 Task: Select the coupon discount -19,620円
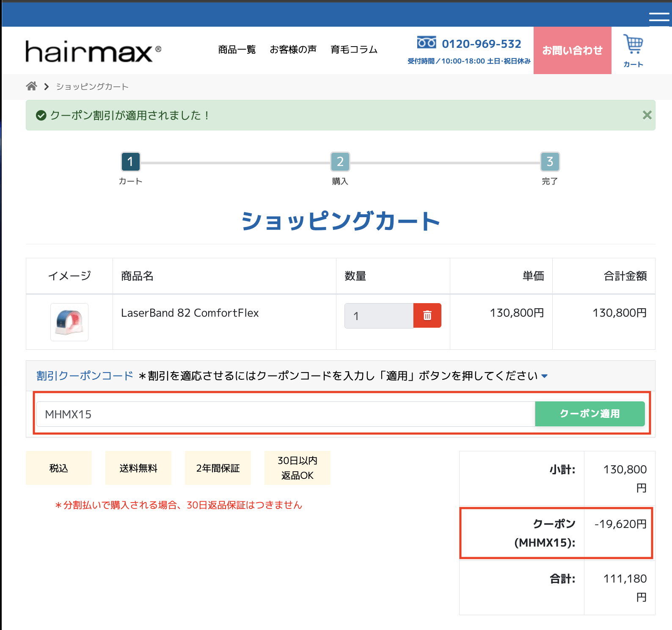[620, 524]
